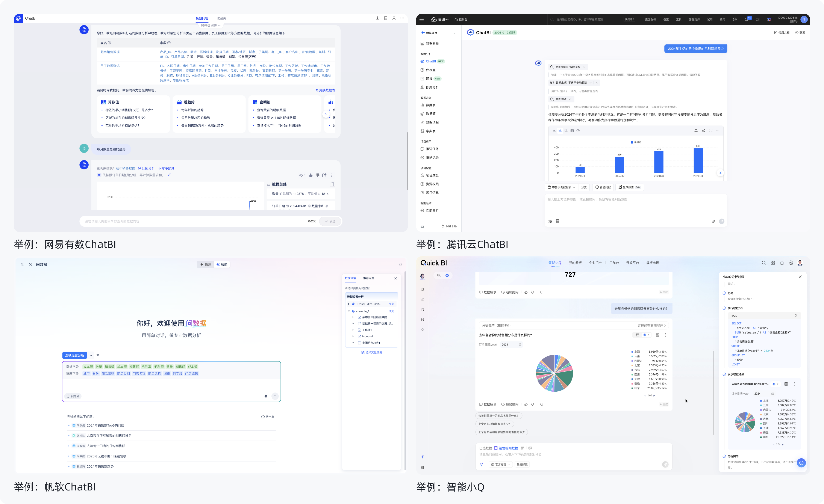Screen dimensions: 824x504
Task: Click the paperclip attachment icon in Tencent input area
Action: coord(714,221)
